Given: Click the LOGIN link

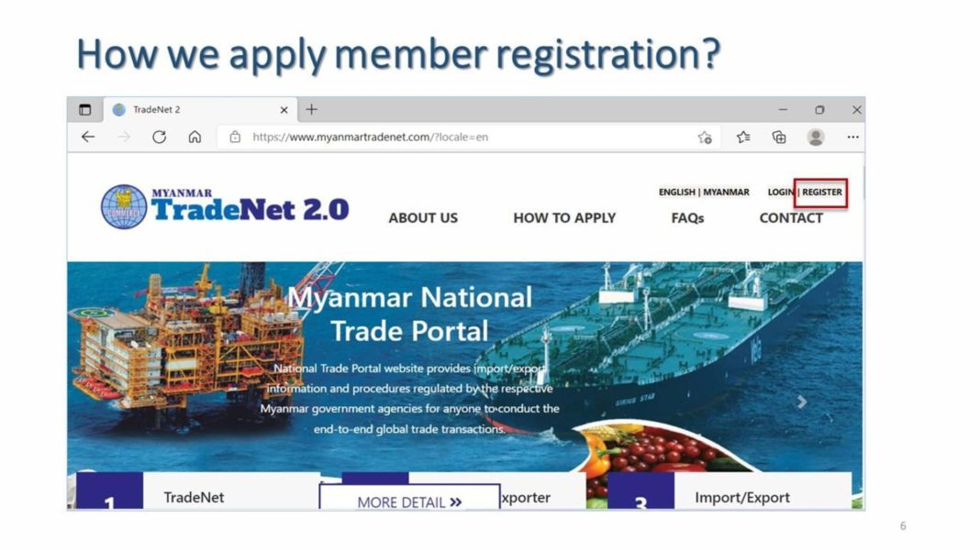Looking at the screenshot, I should click(x=781, y=192).
